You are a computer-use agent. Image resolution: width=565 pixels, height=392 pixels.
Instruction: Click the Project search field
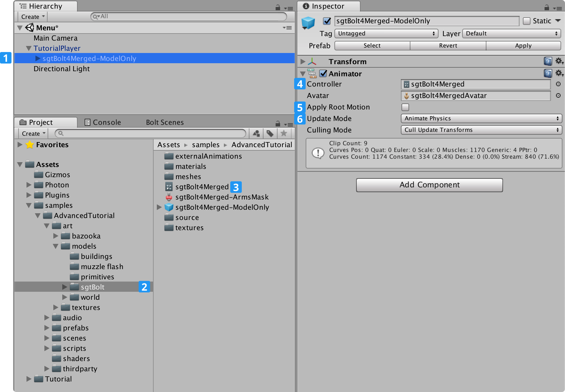click(150, 133)
